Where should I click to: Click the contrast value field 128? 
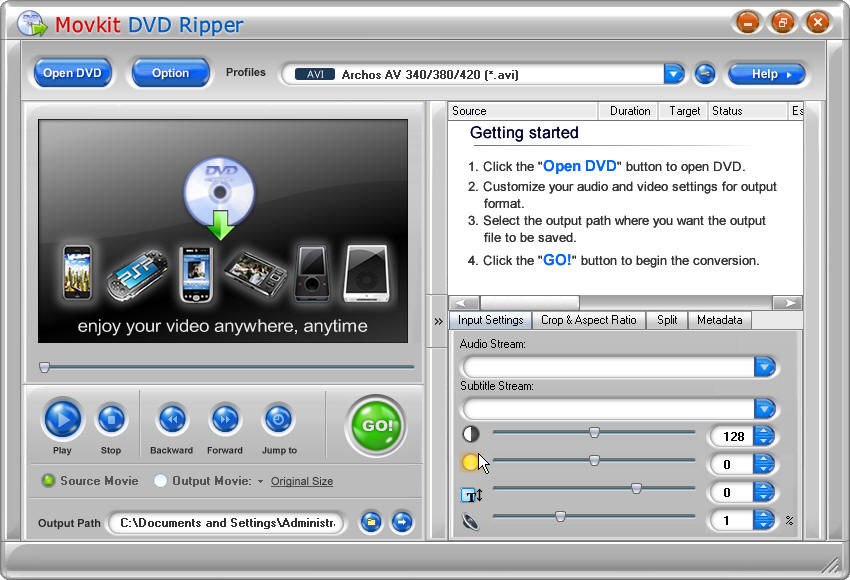732,436
